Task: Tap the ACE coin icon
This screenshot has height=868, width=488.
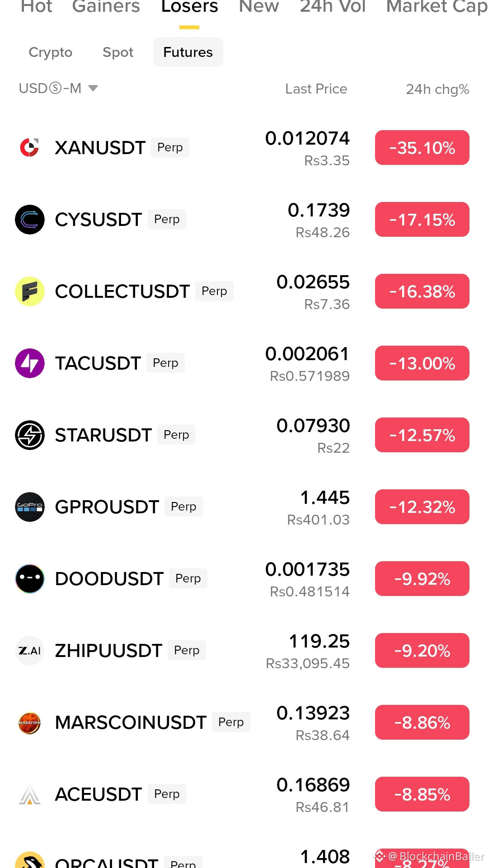Action: [30, 794]
